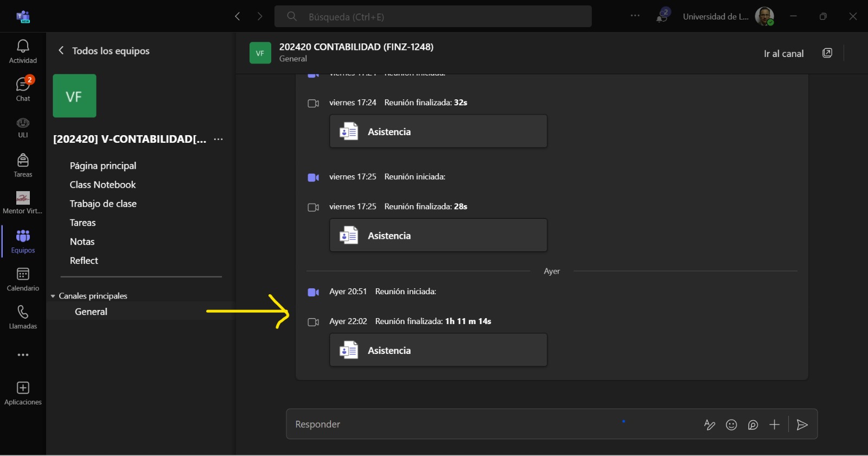
Task: Show more apps in left rail
Action: [23, 355]
